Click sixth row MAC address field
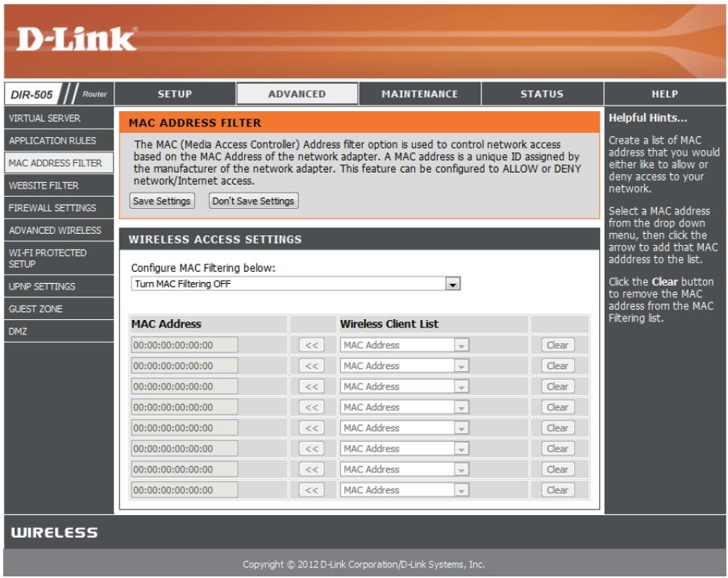Image resolution: width=728 pixels, height=578 pixels. pos(185,448)
